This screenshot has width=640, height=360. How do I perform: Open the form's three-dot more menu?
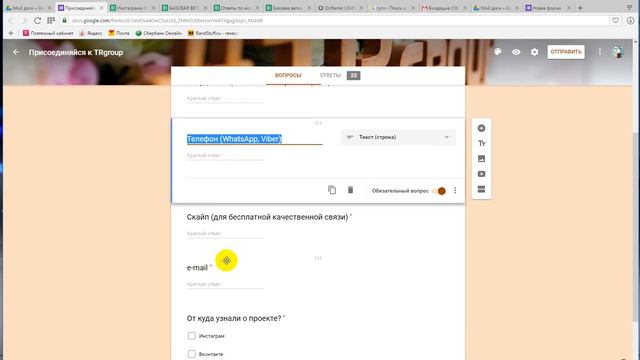click(x=599, y=52)
